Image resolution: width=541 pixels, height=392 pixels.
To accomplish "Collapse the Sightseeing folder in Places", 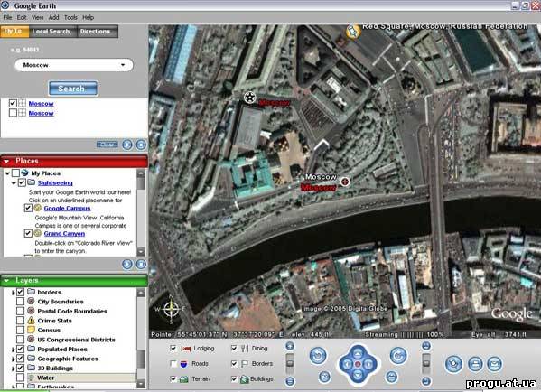I will [x=14, y=182].
